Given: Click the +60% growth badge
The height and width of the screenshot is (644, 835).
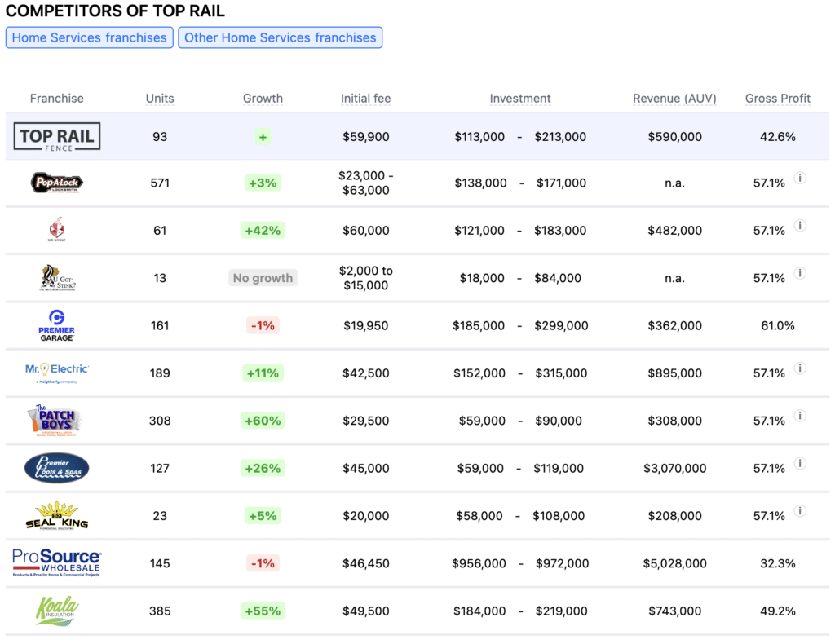Looking at the screenshot, I should coord(263,421).
